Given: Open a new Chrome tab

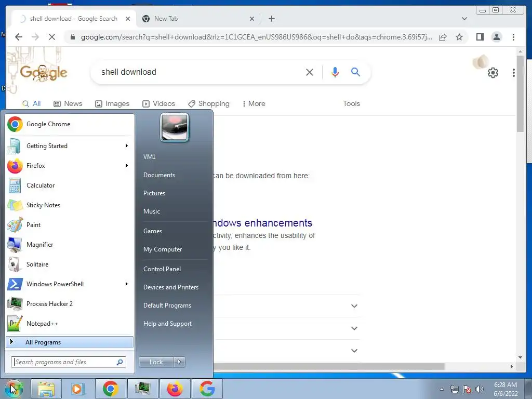Looking at the screenshot, I should 271,19.
